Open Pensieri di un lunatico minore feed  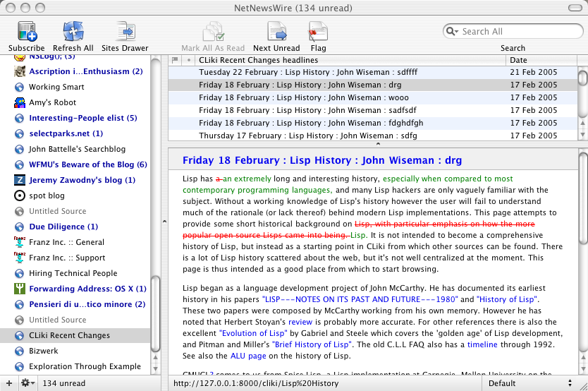coord(87,304)
